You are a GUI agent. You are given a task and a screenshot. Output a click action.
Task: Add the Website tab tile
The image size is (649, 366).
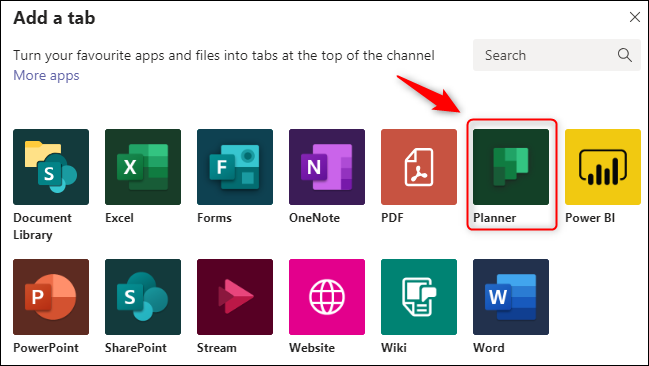327,297
